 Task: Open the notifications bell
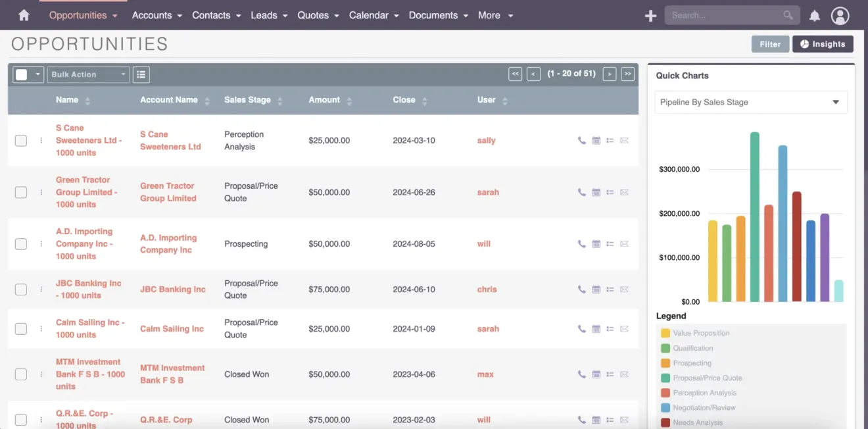(x=814, y=15)
